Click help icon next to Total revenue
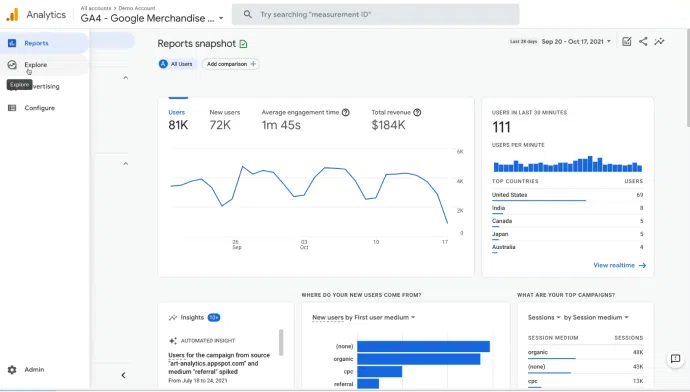This screenshot has width=690, height=392. (x=417, y=113)
